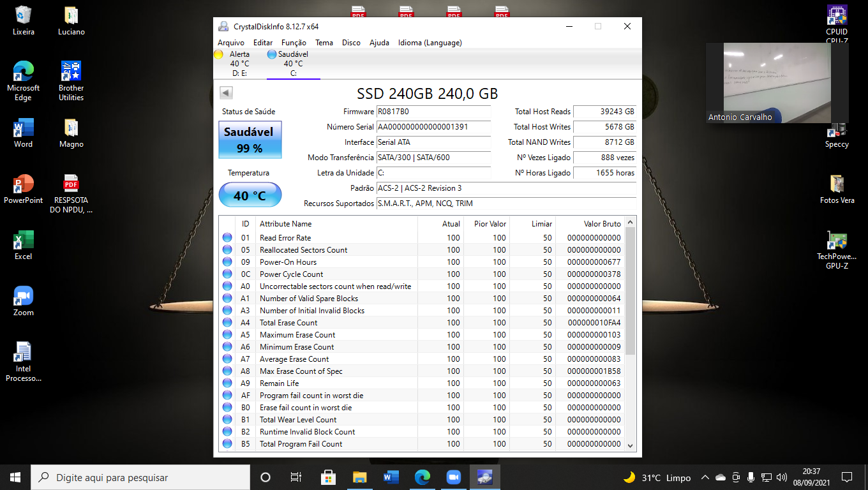This screenshot has height=490, width=868.
Task: Click the previous disk arrow button
Action: (226, 93)
